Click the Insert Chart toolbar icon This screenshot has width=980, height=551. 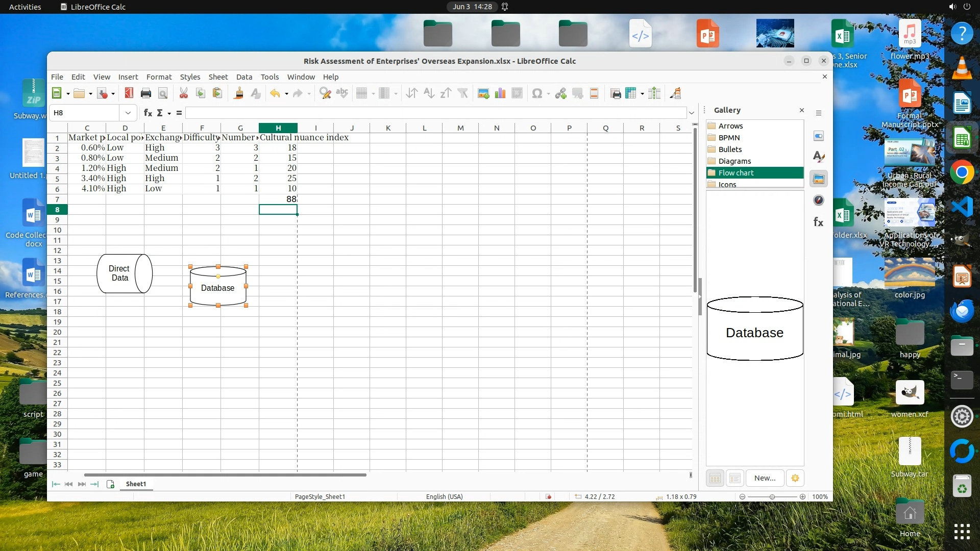point(500,93)
